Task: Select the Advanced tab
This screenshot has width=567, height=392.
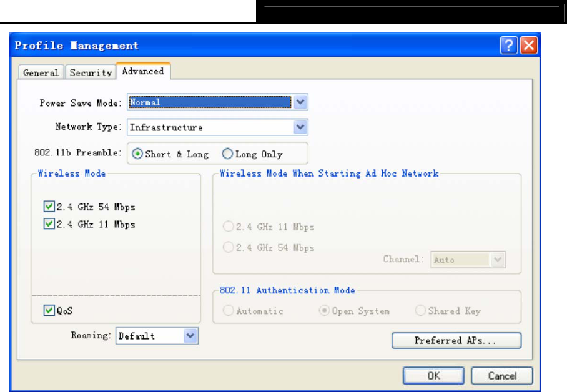Action: pos(143,71)
